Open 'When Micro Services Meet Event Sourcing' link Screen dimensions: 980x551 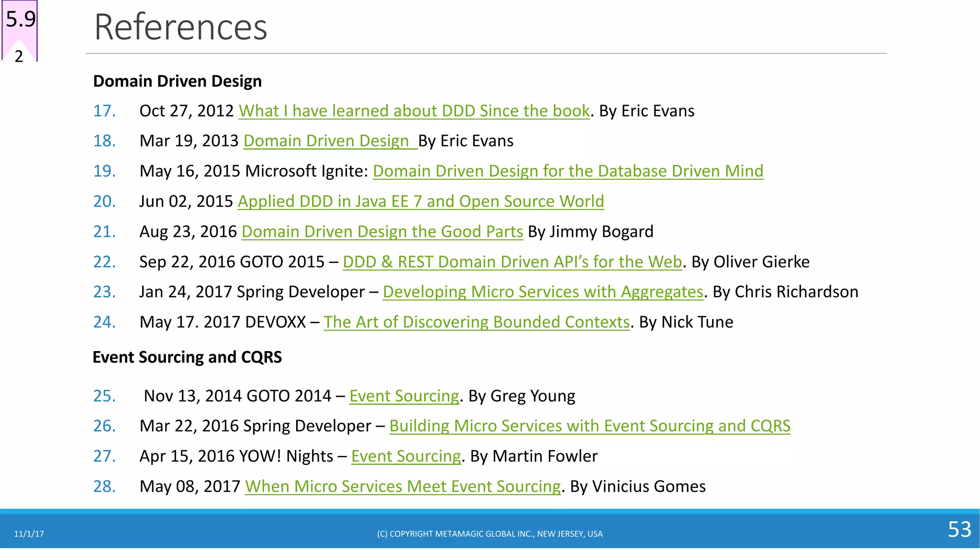click(x=403, y=486)
